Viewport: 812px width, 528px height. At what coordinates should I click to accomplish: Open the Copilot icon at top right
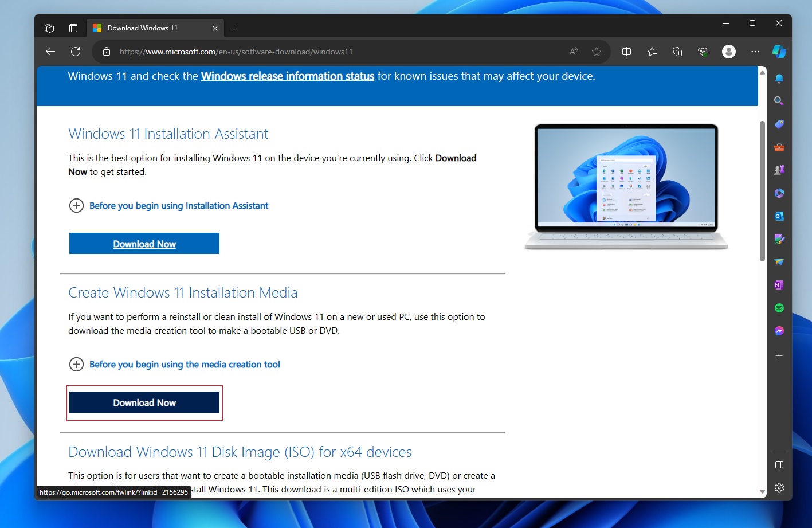779,52
